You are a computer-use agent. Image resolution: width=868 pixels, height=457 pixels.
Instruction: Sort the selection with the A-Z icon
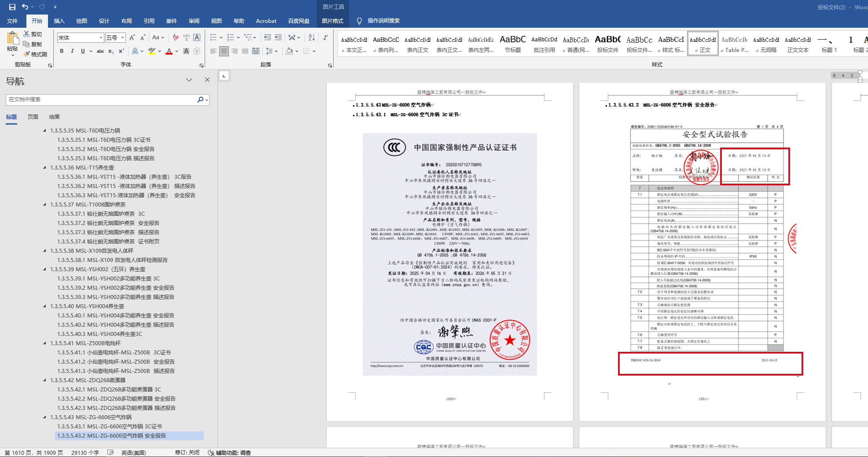click(x=312, y=37)
